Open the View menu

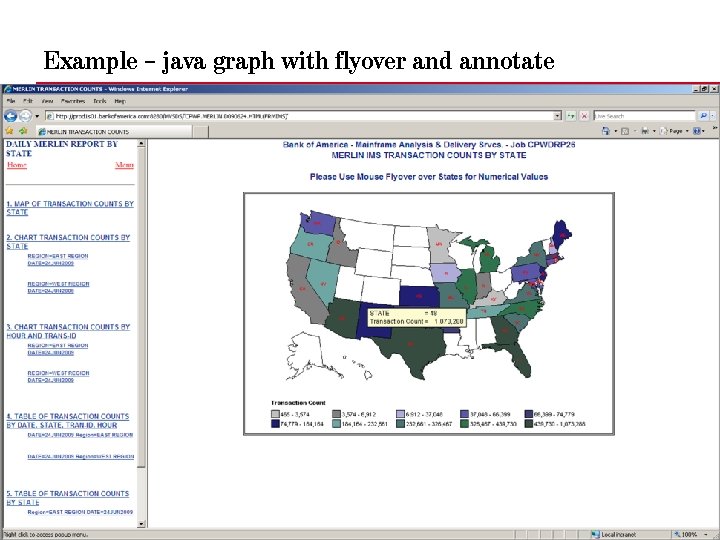coord(47,101)
